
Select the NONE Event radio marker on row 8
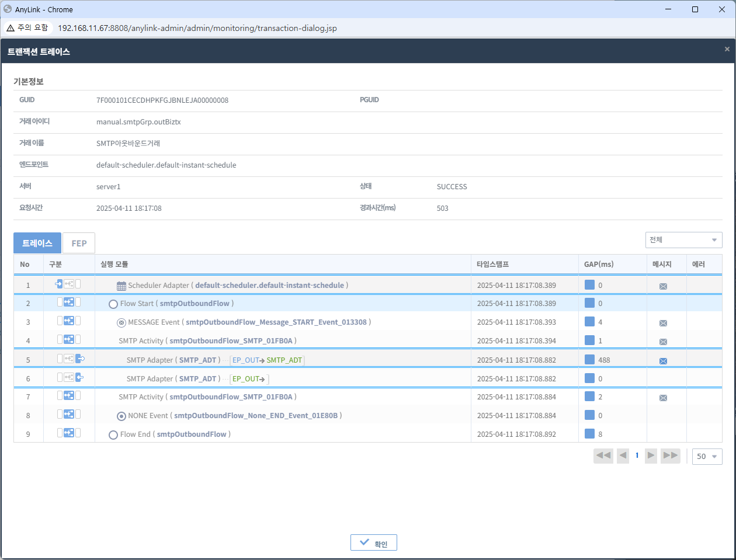click(x=123, y=415)
